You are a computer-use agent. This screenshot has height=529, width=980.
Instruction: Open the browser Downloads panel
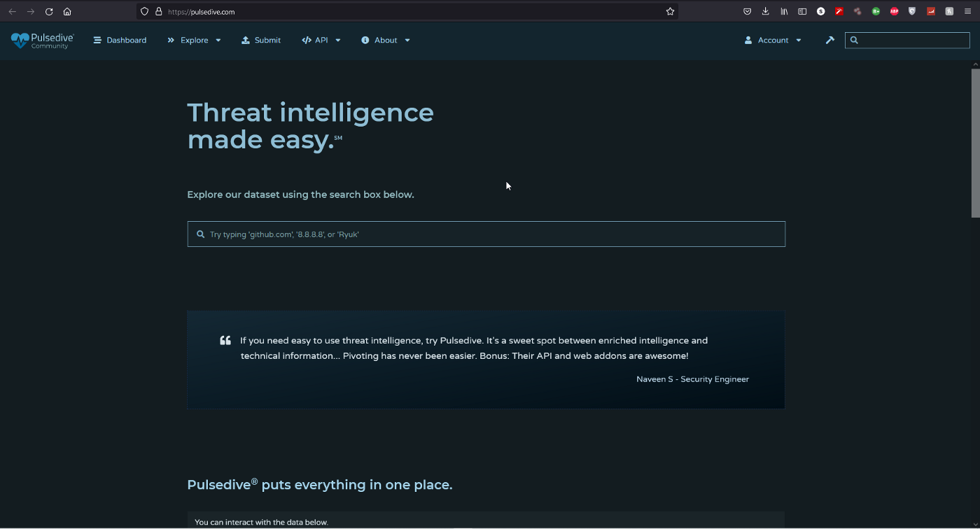765,12
